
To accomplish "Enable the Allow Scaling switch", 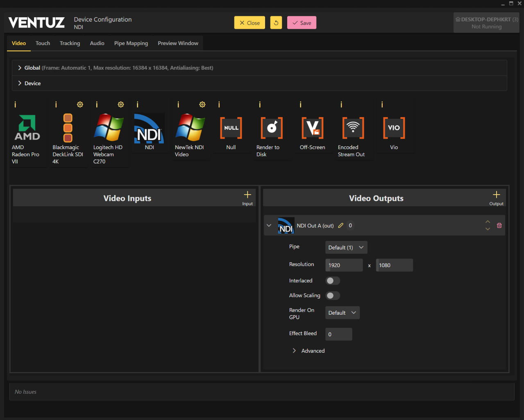I will (333, 295).
